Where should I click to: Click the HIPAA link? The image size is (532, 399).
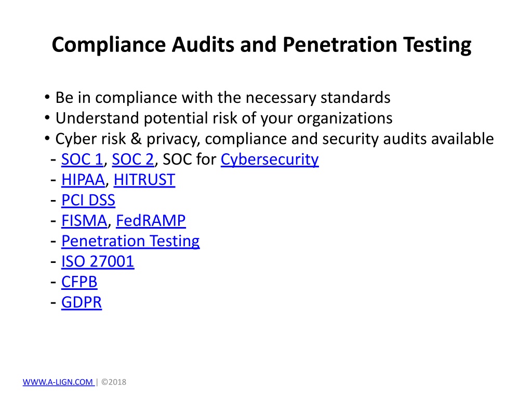click(83, 180)
